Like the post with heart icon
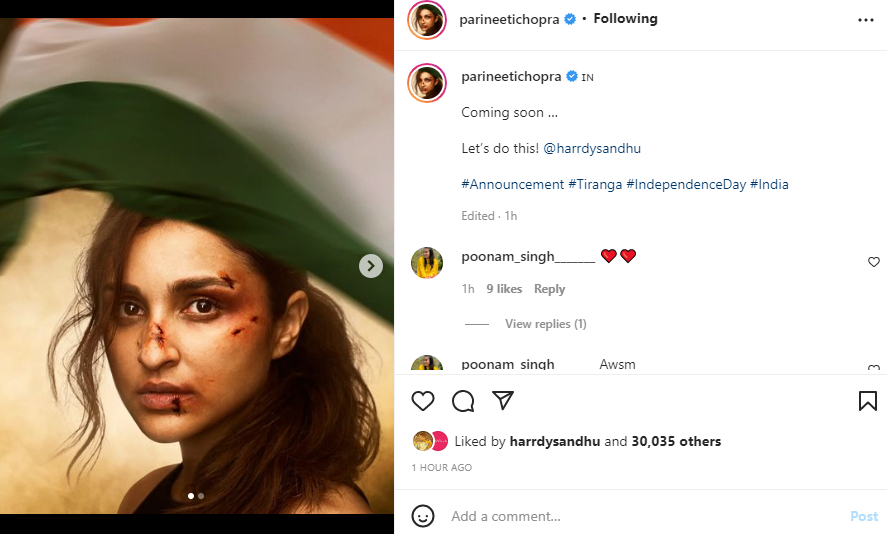The image size is (887, 534). coord(423,401)
